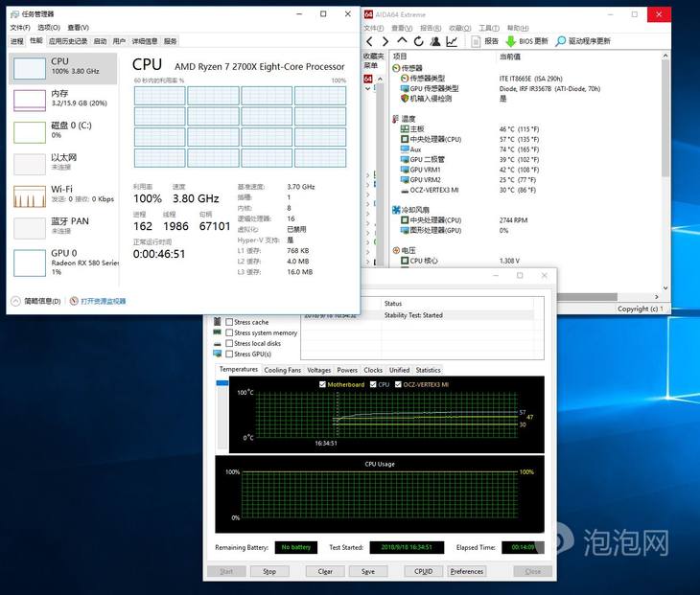Open the graph chart toolbar icon
The image size is (700, 595).
(x=452, y=41)
